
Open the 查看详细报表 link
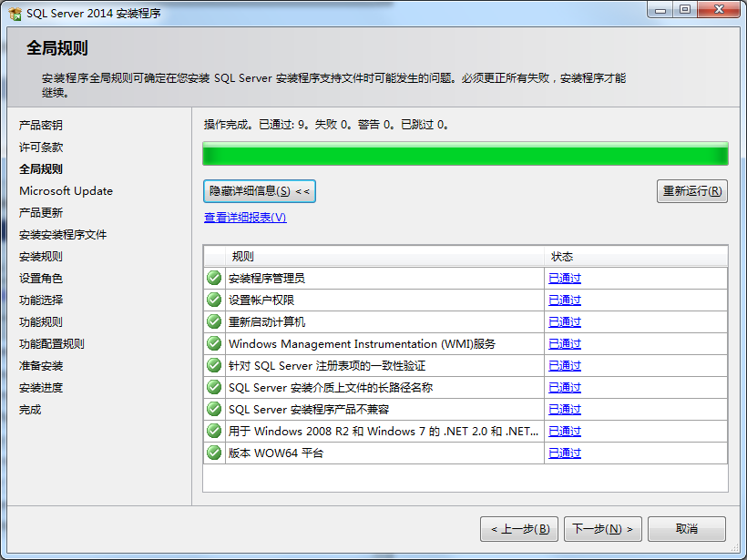coord(245,218)
